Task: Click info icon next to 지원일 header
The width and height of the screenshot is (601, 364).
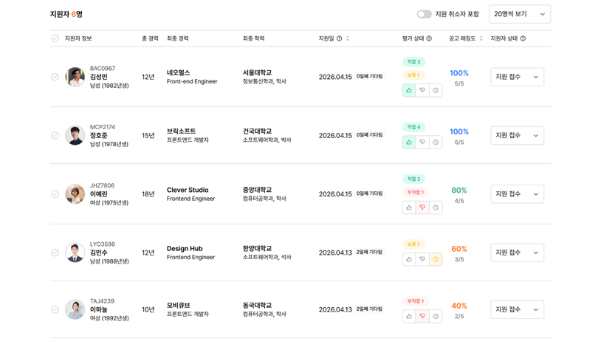Action: click(x=340, y=38)
